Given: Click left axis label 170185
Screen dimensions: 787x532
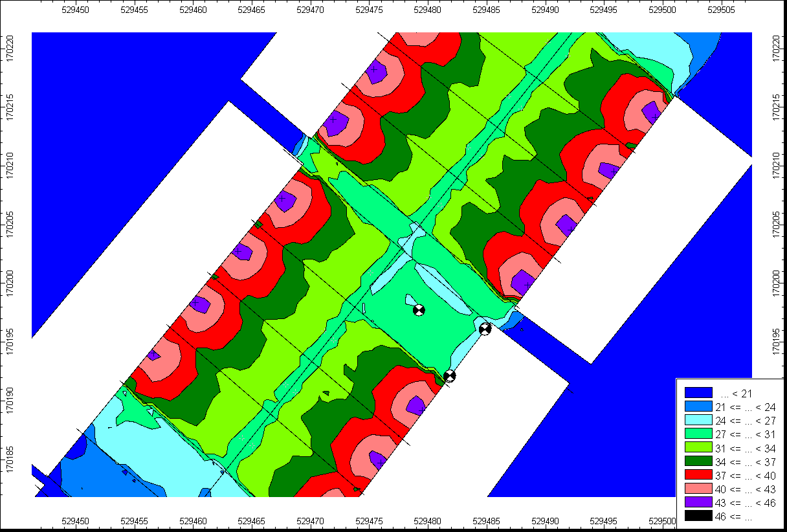Looking at the screenshot, I should [10, 460].
